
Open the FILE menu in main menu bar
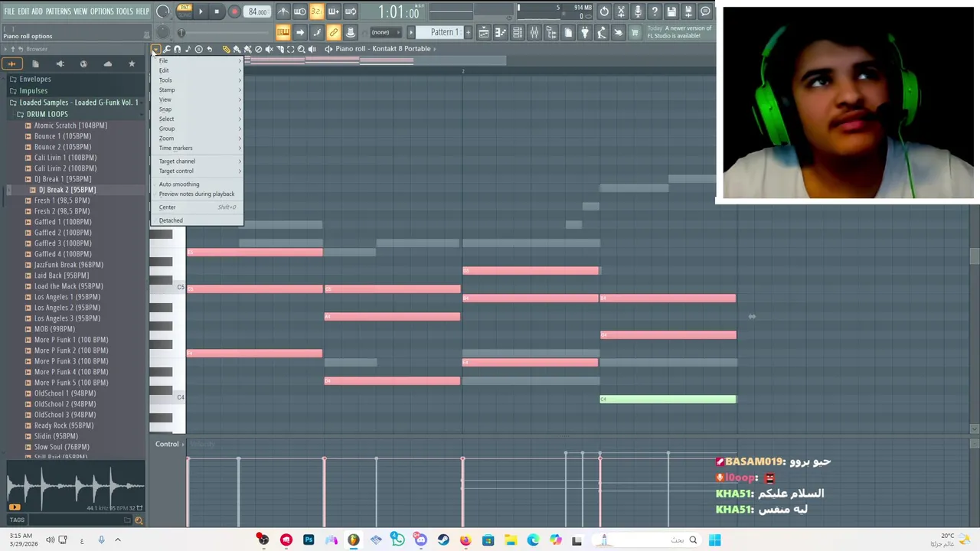(x=9, y=11)
